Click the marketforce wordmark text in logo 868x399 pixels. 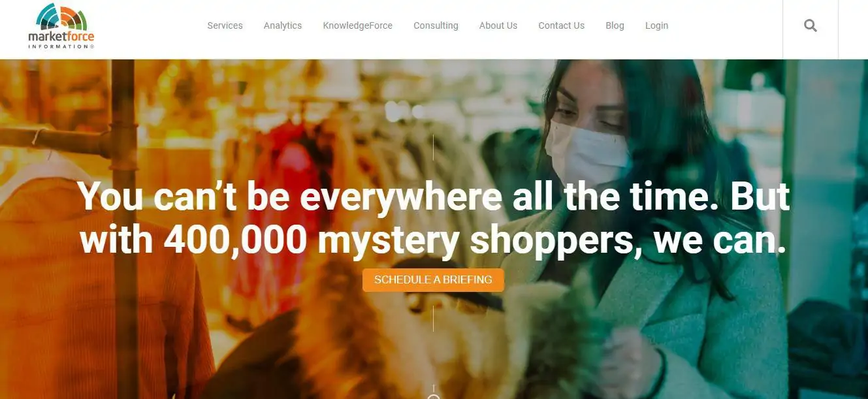61,37
